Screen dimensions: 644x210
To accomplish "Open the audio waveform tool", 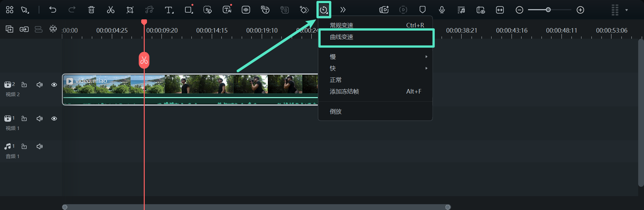I will coord(246,10).
